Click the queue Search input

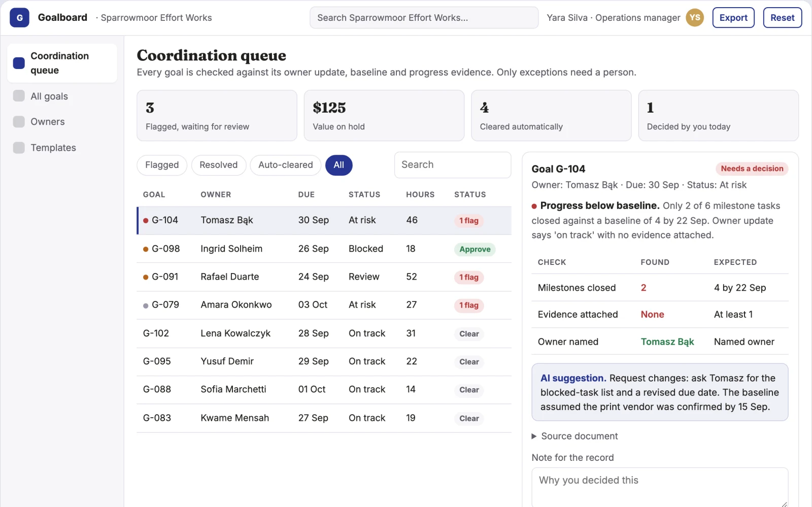[452, 165]
